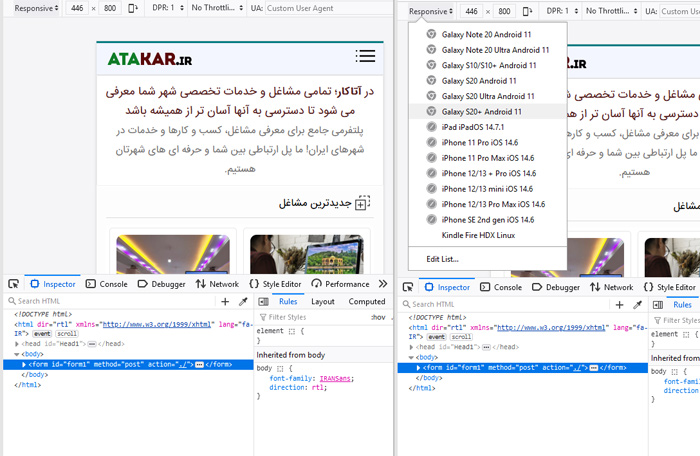
Task: Toggle sidebar pane icon in left devtools
Action: tap(263, 302)
